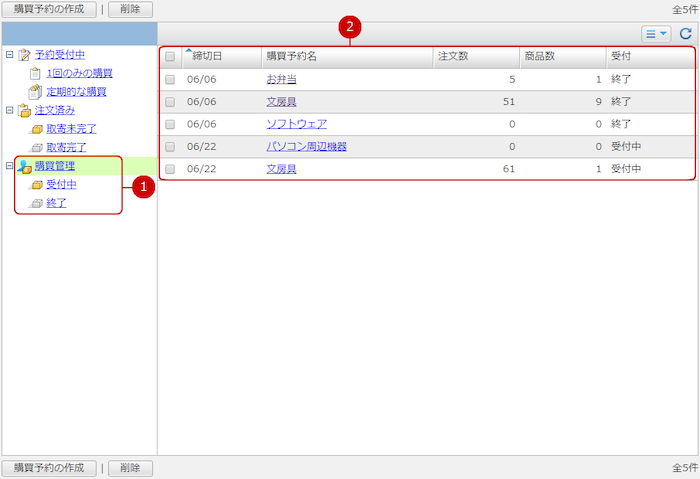This screenshot has height=479, width=700.
Task: Click the refresh icon above the list
Action: point(685,34)
